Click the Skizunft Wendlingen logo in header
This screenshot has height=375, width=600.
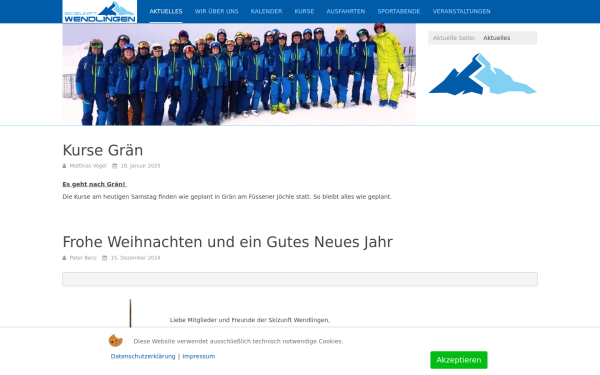(99, 11)
